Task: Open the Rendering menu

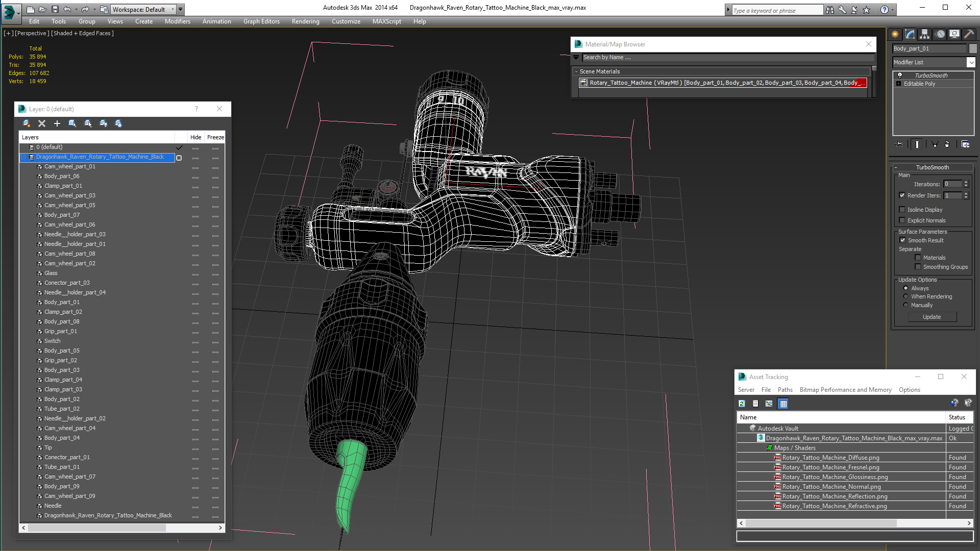Action: (305, 21)
